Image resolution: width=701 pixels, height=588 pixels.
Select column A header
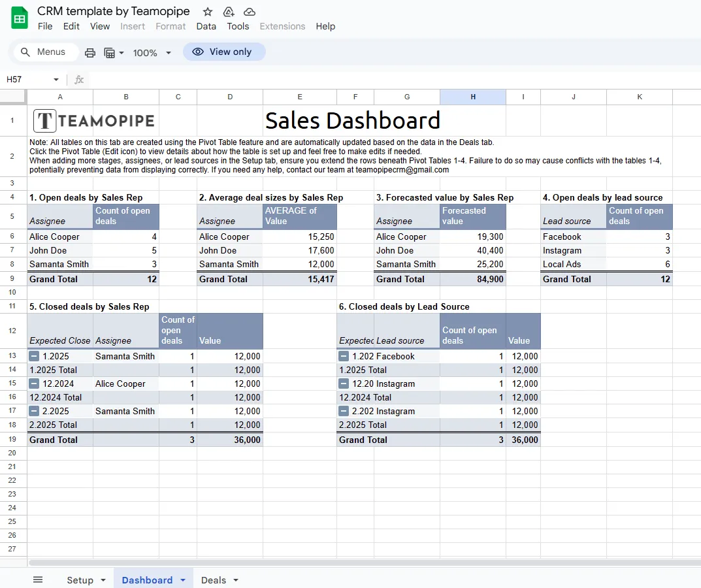(x=60, y=97)
